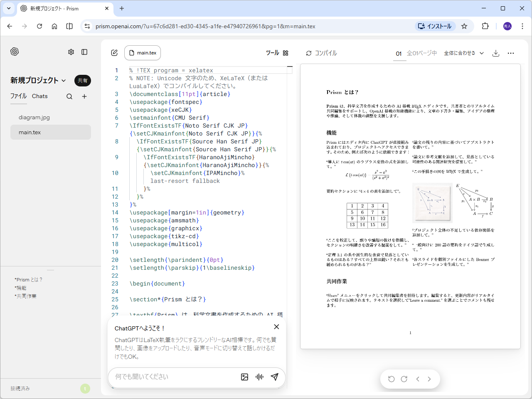532x399 pixels.
Task: Undo in the PDF preview controls
Action: [x=391, y=379]
